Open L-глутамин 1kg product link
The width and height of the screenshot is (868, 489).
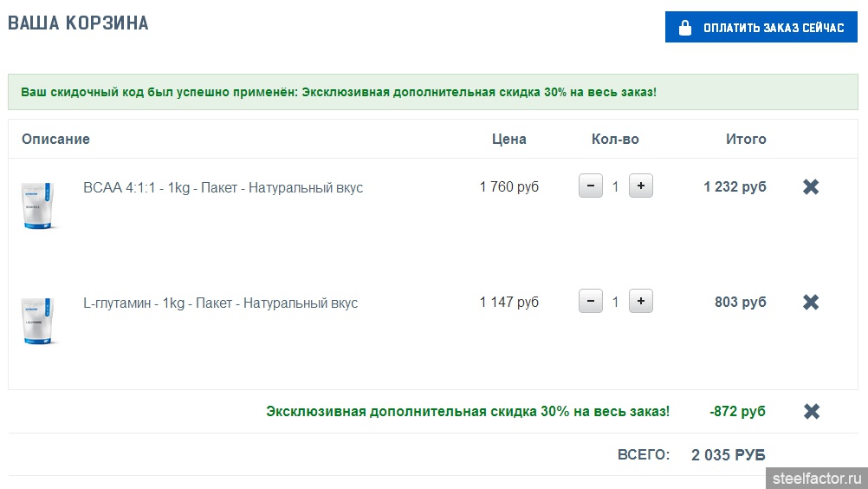pyautogui.click(x=220, y=303)
